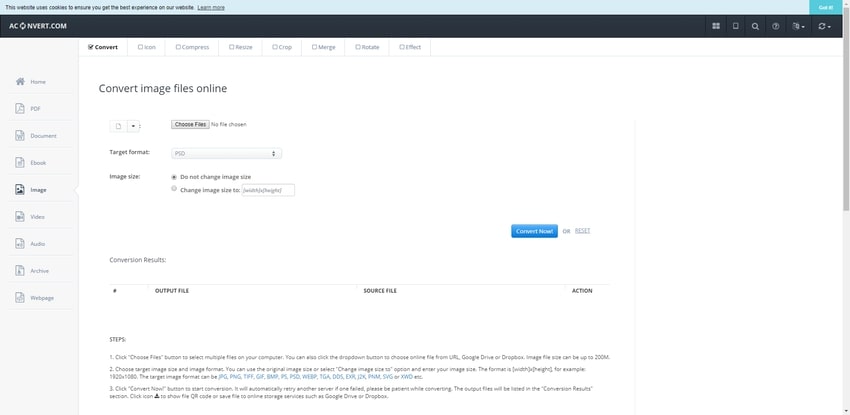850x415 pixels.
Task: Go to Video converter in sidebar
Action: (x=37, y=216)
